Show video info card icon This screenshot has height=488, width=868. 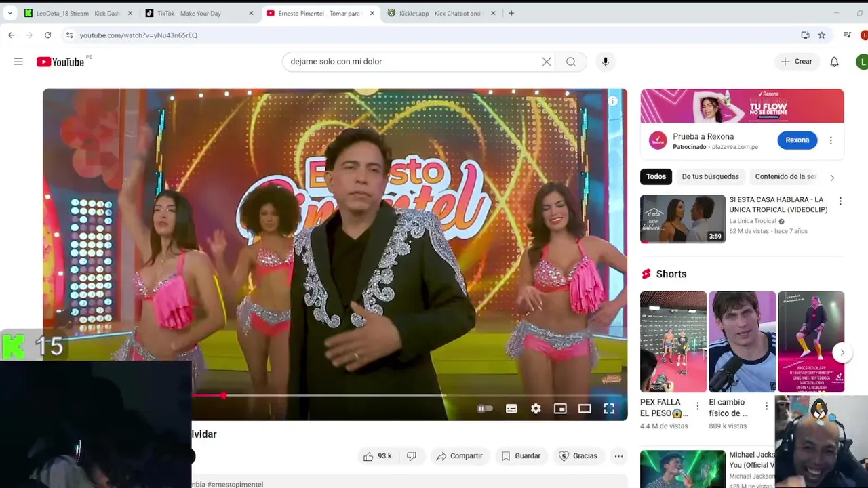pos(612,101)
